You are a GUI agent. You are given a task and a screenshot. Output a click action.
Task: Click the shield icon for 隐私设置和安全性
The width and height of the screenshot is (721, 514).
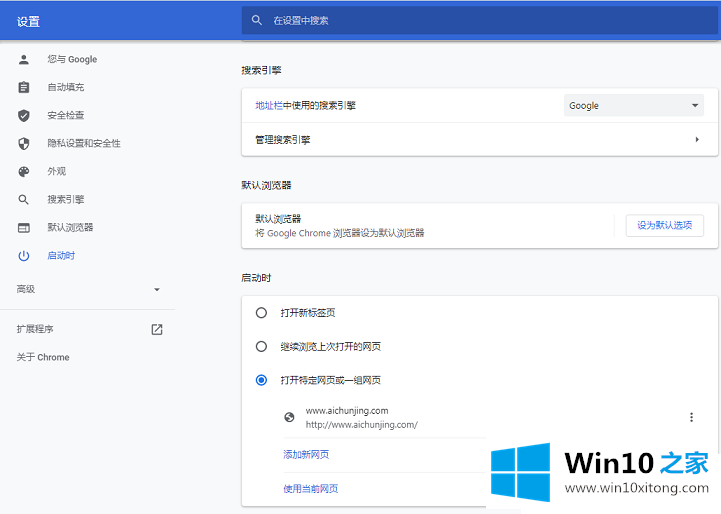pyautogui.click(x=24, y=143)
